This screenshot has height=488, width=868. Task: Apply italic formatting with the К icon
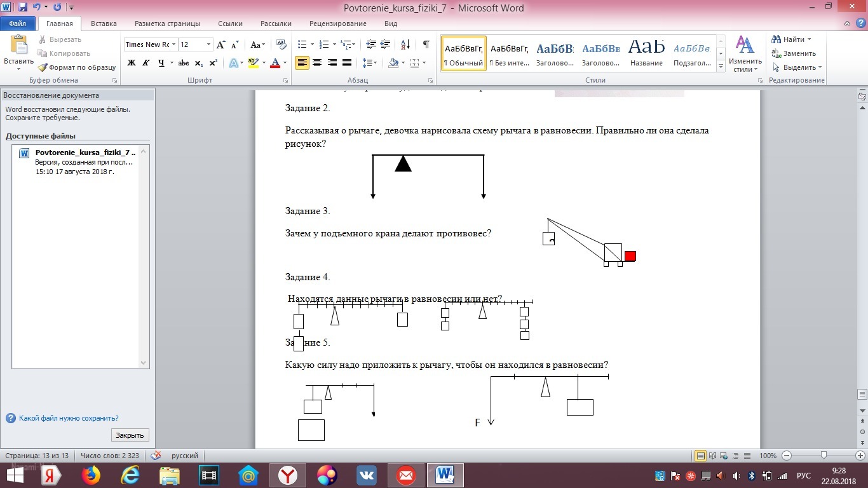pos(146,63)
